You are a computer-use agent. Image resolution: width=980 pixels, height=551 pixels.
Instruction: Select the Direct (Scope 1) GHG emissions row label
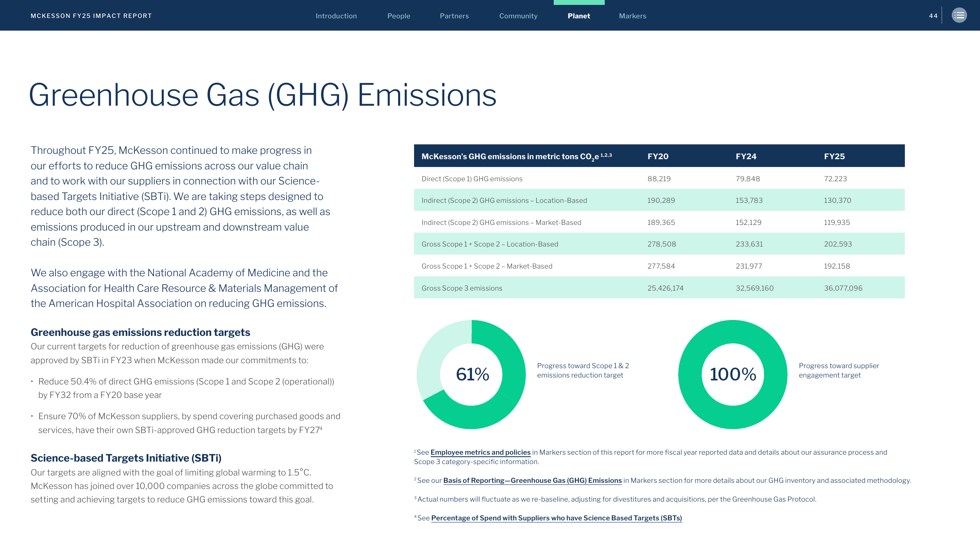pos(472,179)
